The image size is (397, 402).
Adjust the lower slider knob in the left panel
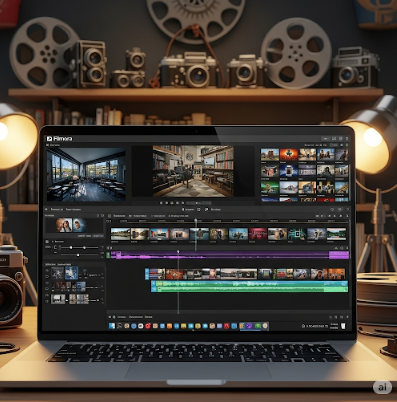78,255
